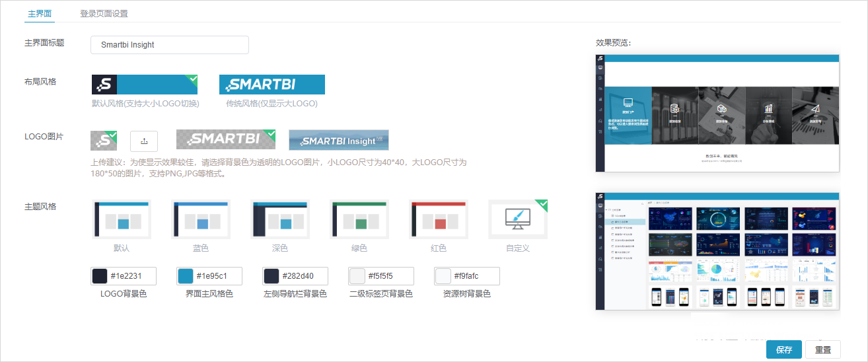This screenshot has width=868, height=362.
Task: Click the LOGO背景色 label
Action: [124, 294]
